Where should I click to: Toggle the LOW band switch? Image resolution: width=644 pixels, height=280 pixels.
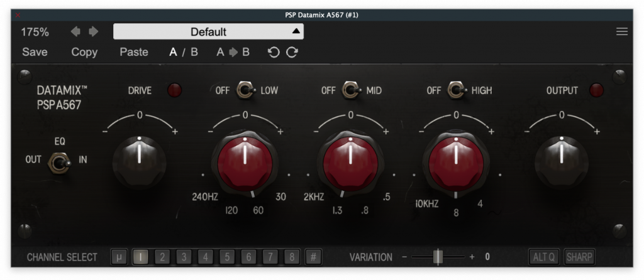(245, 91)
